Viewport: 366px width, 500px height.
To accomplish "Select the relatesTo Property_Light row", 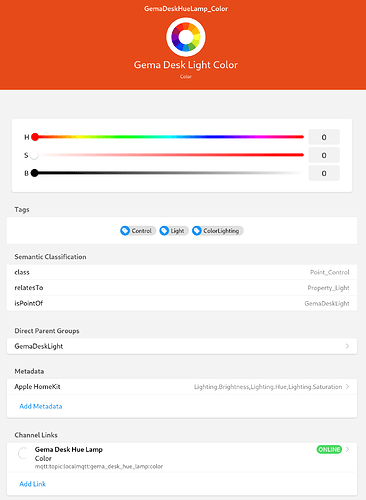I will tap(182, 288).
